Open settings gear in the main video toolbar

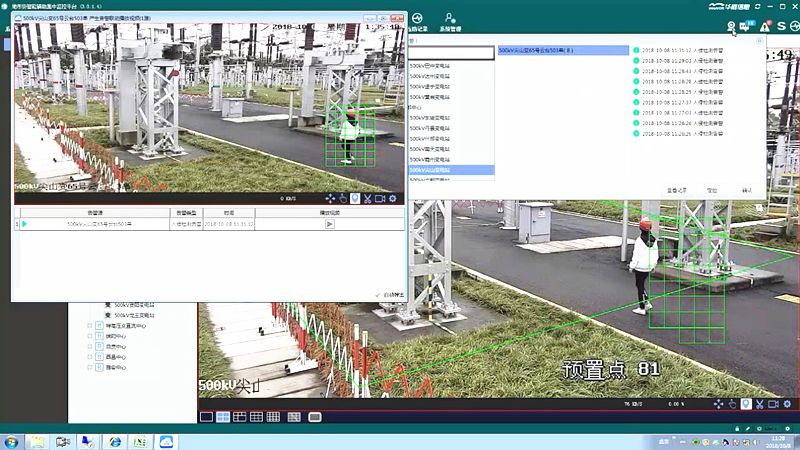(787, 404)
